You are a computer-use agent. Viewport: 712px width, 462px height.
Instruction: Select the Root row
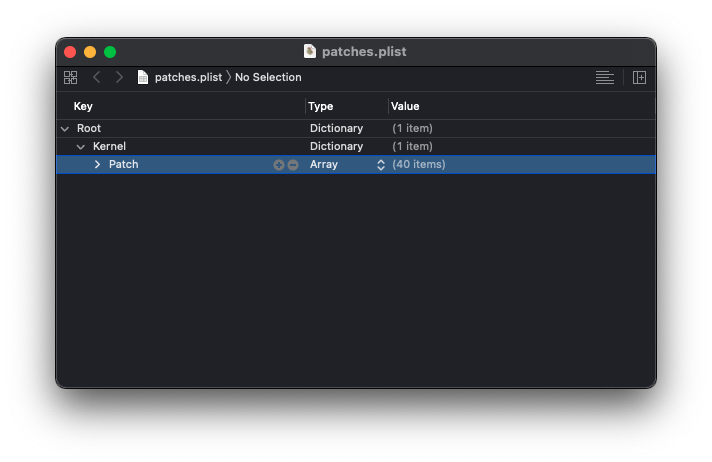(180, 129)
